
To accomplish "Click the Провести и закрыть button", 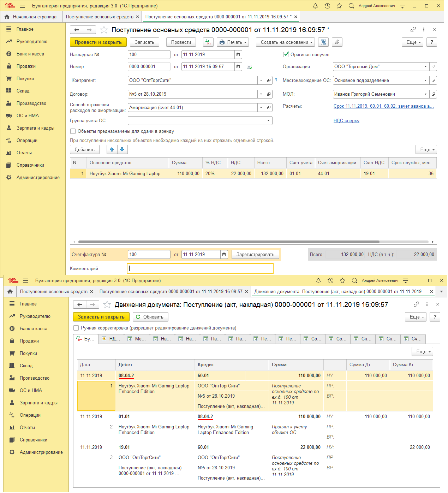I will [98, 42].
